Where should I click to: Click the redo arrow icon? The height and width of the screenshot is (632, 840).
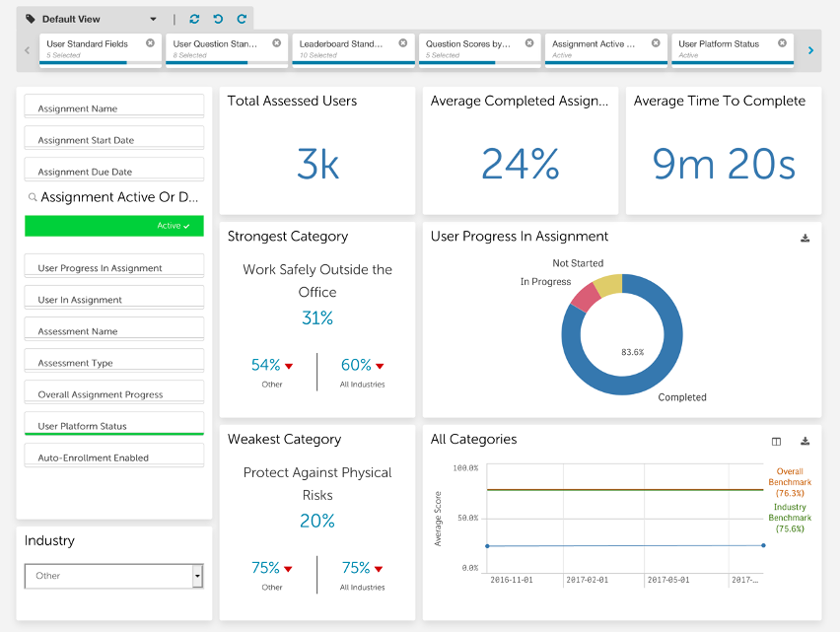tap(242, 20)
